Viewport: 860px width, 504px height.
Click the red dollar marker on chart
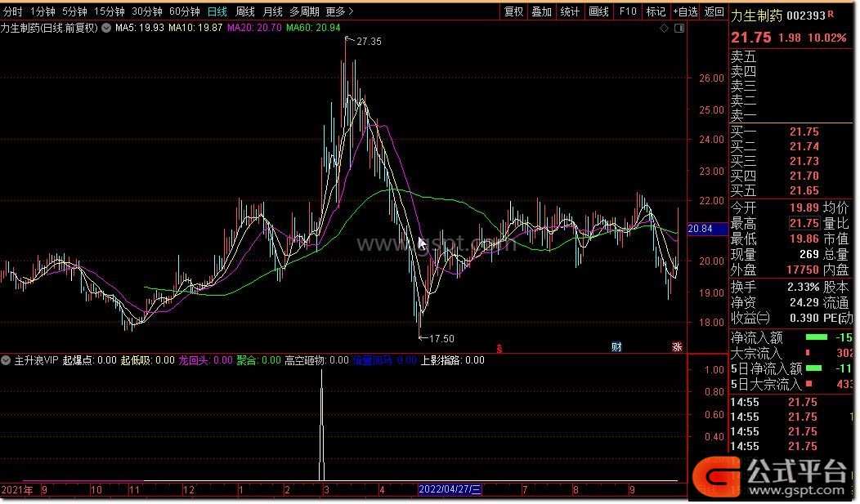click(499, 348)
